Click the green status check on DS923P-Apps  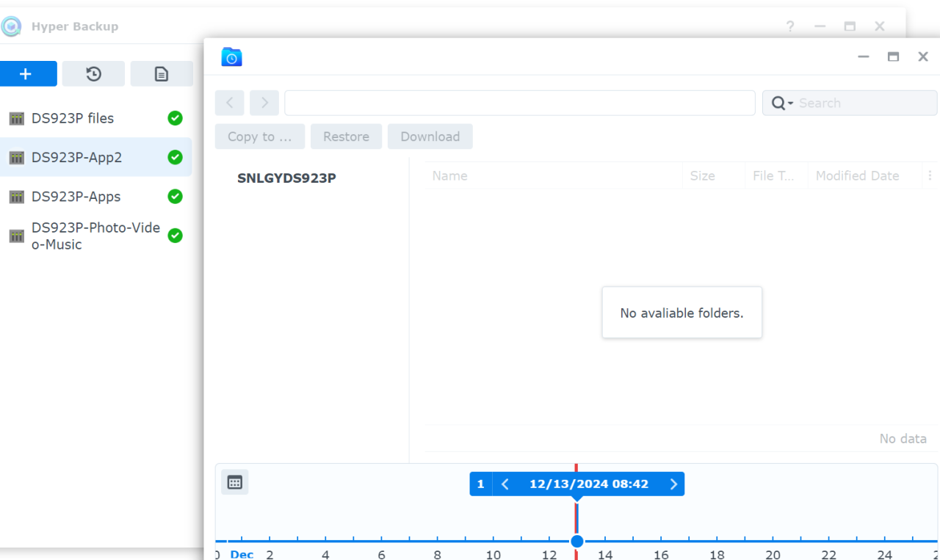point(175,196)
